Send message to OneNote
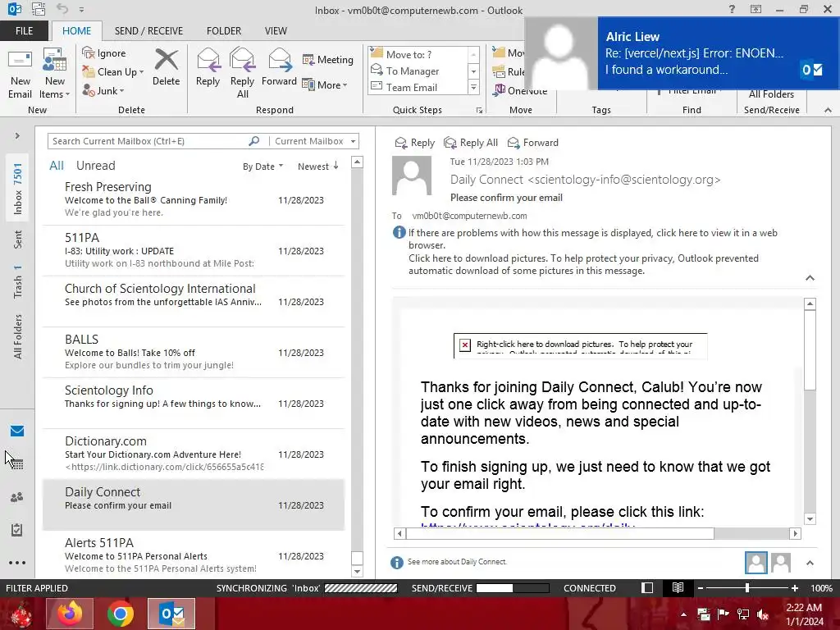Screen dimensions: 840x630 [x=519, y=90]
